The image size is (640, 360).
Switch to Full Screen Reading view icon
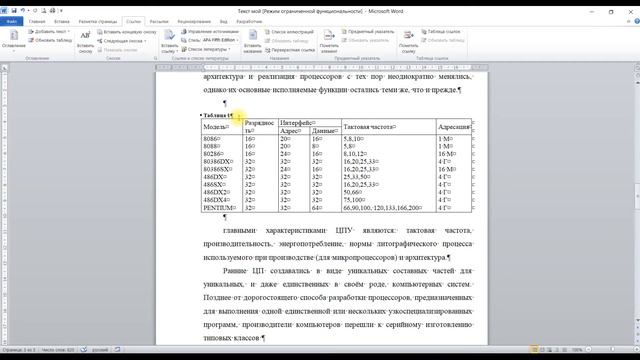pyautogui.click(x=542, y=350)
